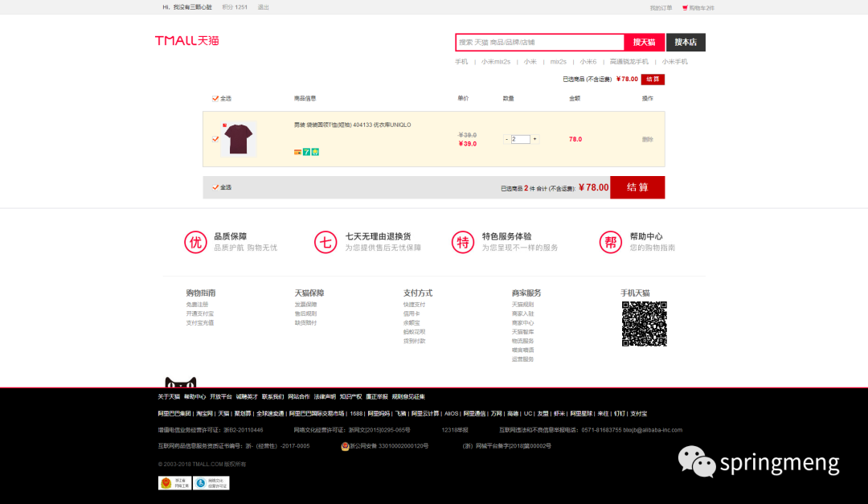The image size is (868, 504).
Task: Click the green 7-day return badge icon
Action: coord(306,152)
